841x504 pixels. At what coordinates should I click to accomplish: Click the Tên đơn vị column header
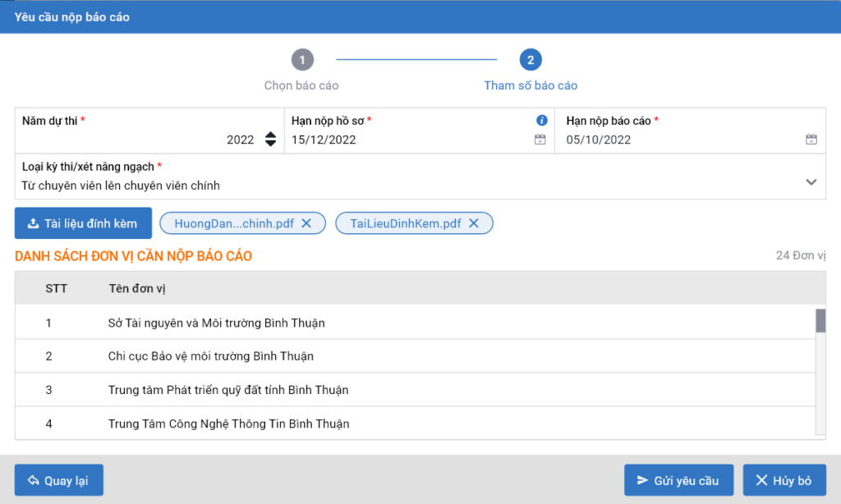(137, 288)
